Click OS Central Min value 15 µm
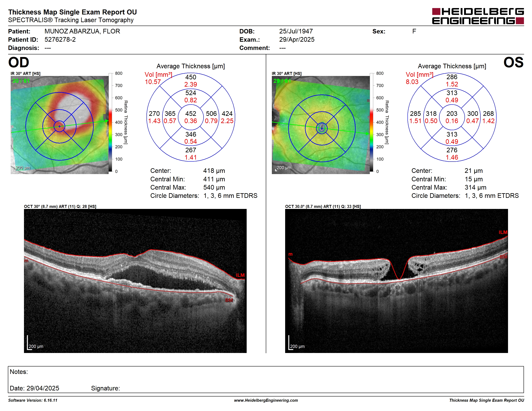Screen dimensions: 532x411 coord(473,179)
